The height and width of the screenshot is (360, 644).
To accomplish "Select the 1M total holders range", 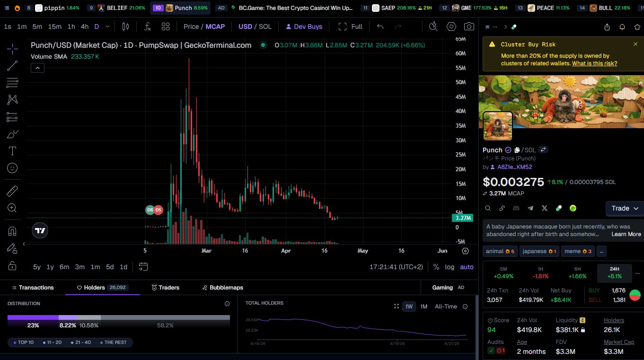I will tap(423, 307).
